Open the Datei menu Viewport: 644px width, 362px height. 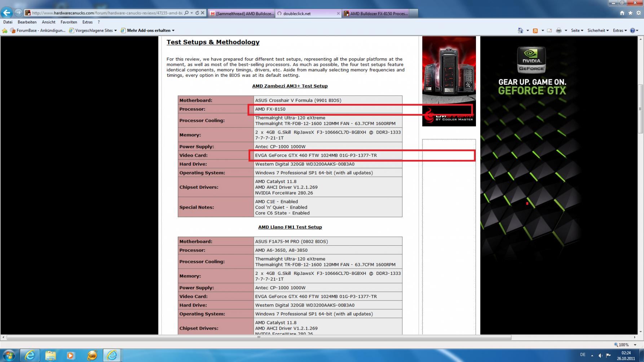[8, 22]
